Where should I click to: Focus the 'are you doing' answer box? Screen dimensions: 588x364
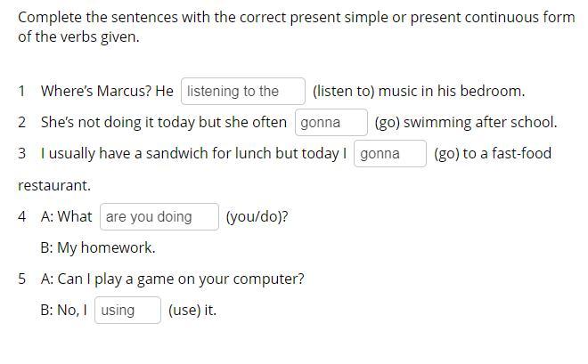point(159,217)
